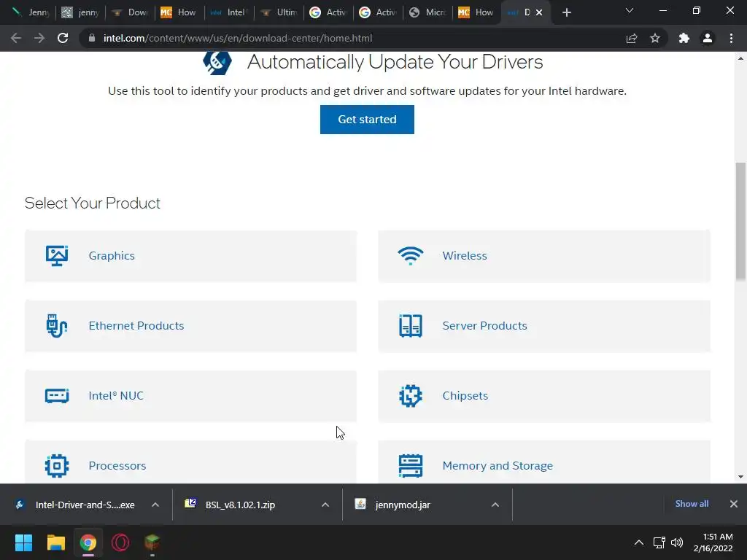Switch to the first MC How tab
Screen dimensions: 747x560
click(179, 12)
